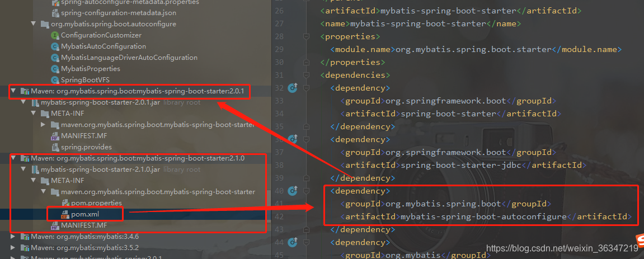The width and height of the screenshot is (644, 259).
Task: Click library icon of Maven org.mybatis:mybatis:3.4.6
Action: pyautogui.click(x=25, y=237)
